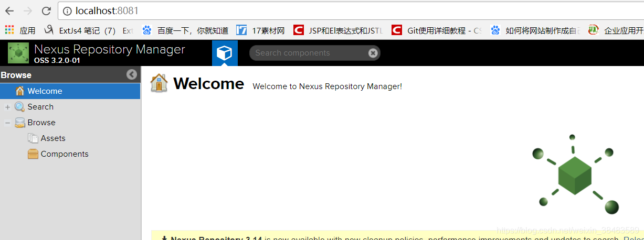Screen dimensions: 644x240
Task: Open the JSP和El表达式和JSTL bookmark
Action: coord(339,30)
